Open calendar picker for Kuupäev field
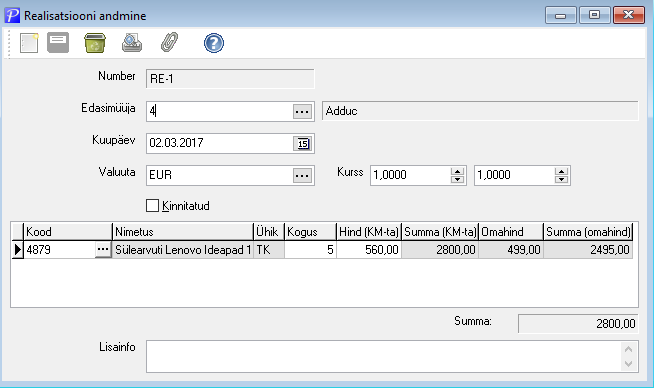Screen dimensions: 654x388 303,144
